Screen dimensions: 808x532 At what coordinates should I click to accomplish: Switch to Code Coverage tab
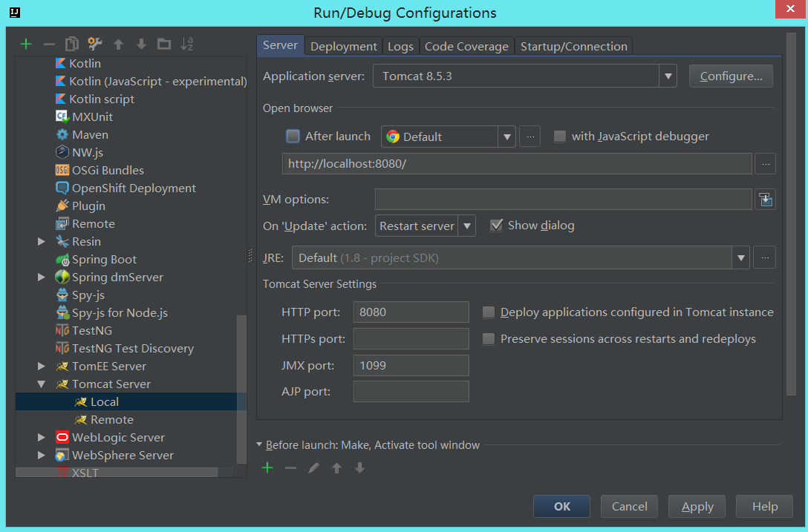pyautogui.click(x=467, y=46)
